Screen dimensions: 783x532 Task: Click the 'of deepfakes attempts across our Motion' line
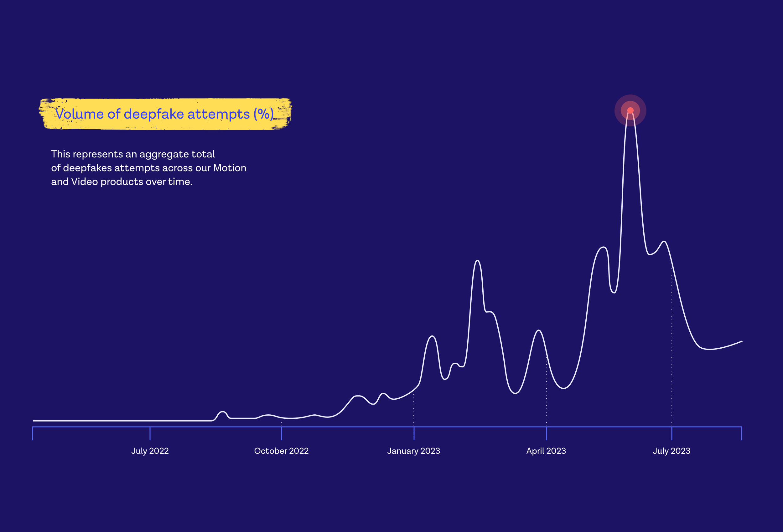pos(148,168)
